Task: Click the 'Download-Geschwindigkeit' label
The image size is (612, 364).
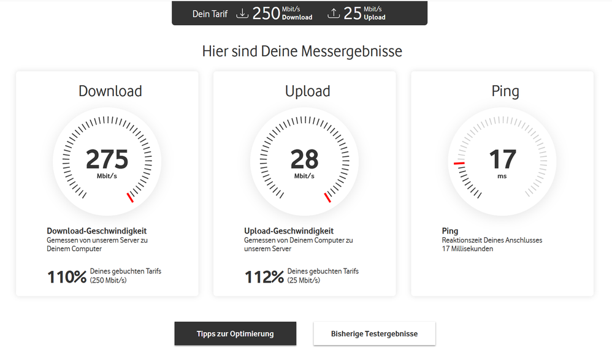Action: click(97, 231)
